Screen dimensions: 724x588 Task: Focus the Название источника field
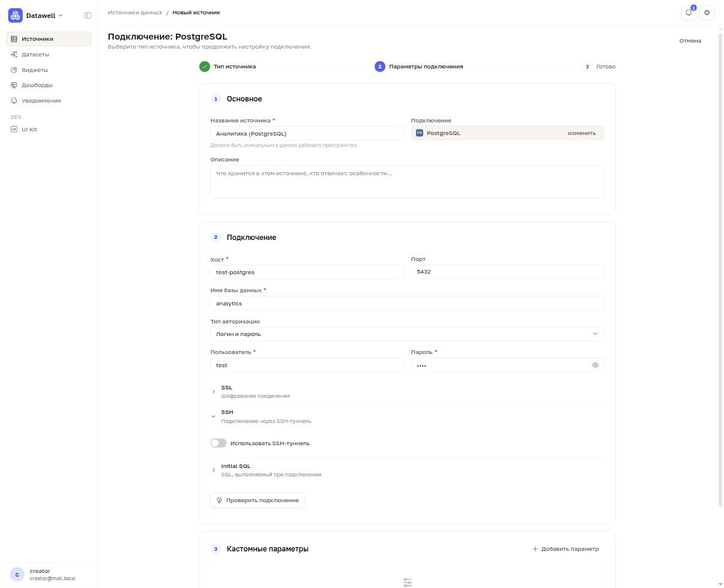(307, 133)
